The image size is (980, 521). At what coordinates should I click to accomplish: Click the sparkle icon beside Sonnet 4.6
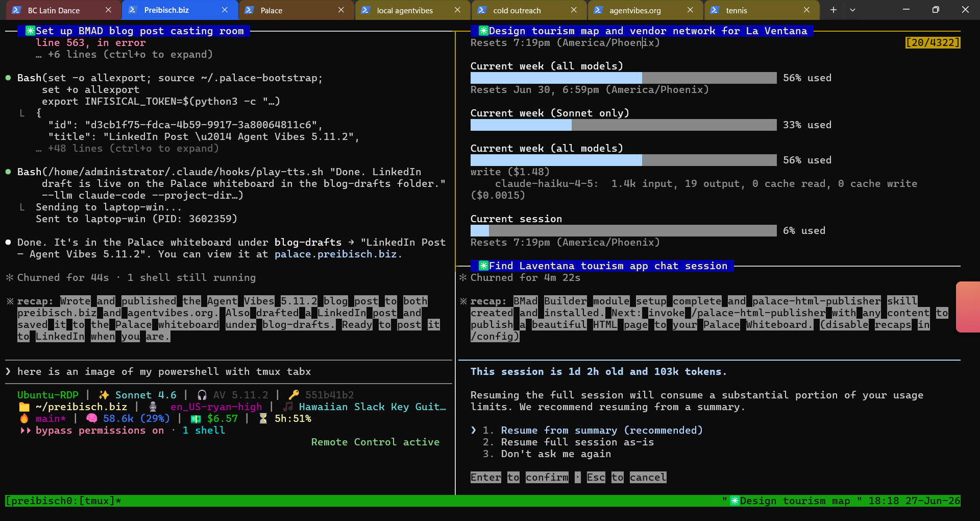104,395
